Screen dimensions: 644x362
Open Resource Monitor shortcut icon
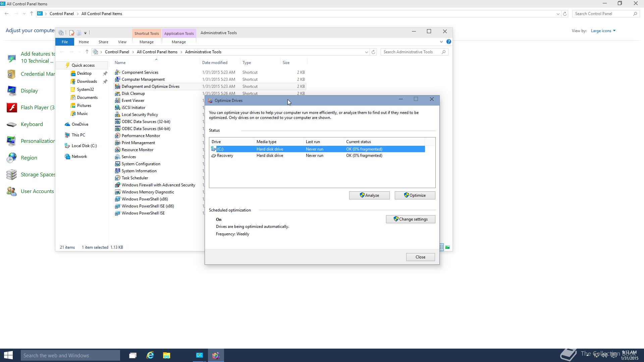click(117, 150)
